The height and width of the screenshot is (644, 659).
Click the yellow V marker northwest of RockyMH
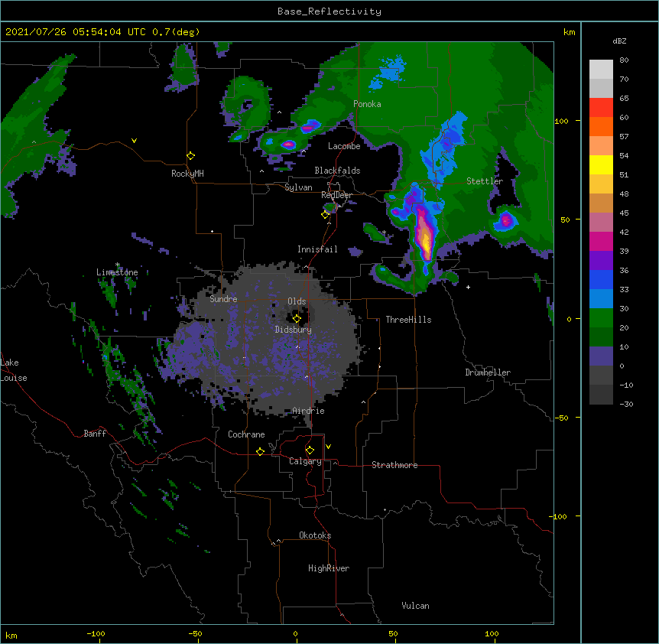click(134, 141)
